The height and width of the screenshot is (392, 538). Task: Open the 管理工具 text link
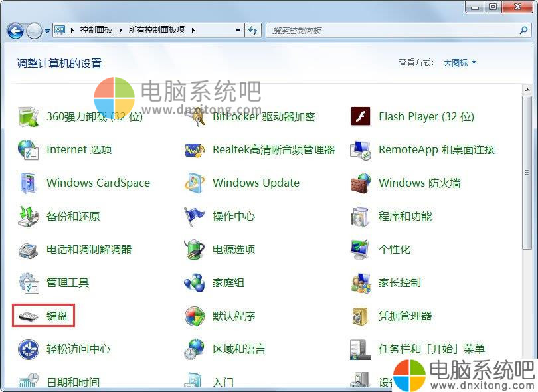tap(68, 283)
